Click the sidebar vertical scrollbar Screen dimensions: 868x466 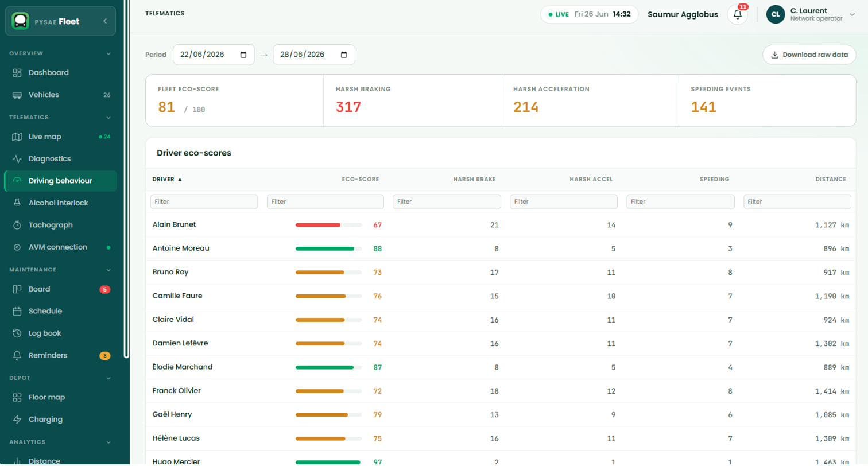[127, 178]
